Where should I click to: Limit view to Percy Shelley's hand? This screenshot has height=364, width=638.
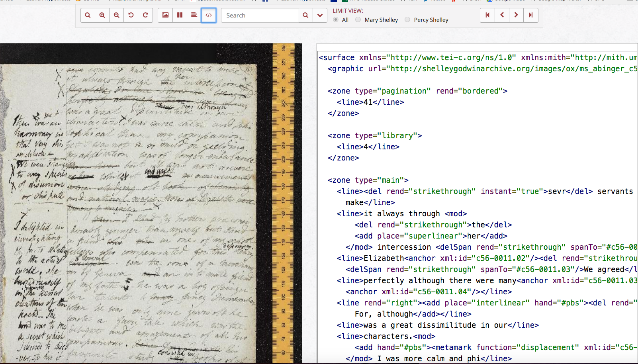[407, 20]
